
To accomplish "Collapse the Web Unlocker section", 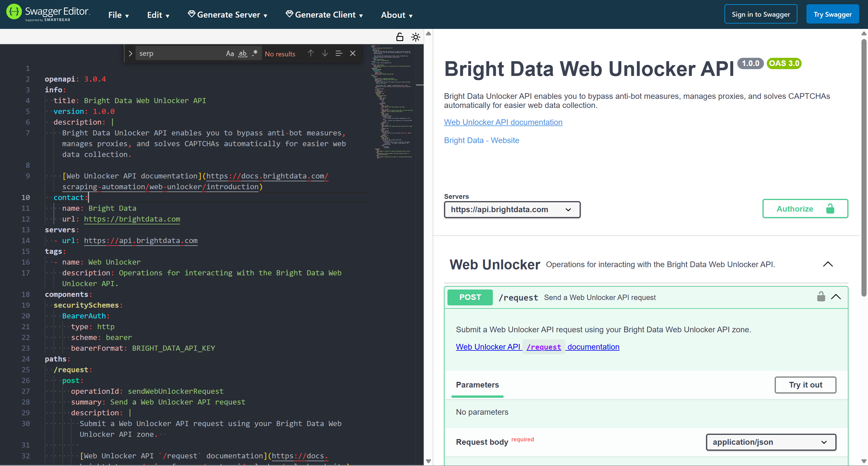I will tap(828, 264).
